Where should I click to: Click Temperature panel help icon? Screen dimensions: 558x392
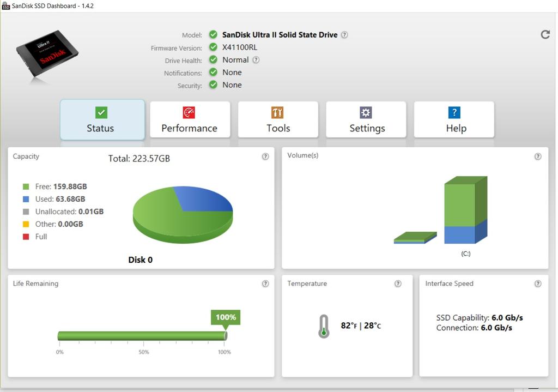pyautogui.click(x=398, y=284)
